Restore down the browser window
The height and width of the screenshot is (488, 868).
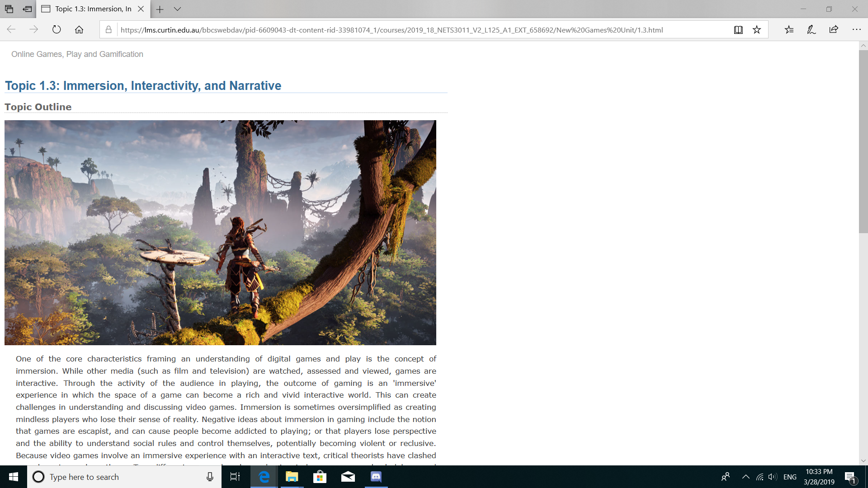pos(829,9)
